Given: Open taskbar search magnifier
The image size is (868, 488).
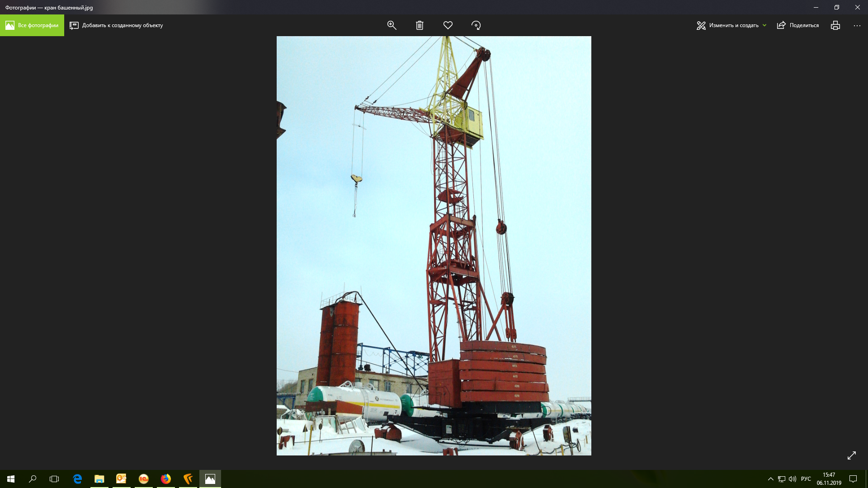Looking at the screenshot, I should pos(33,479).
